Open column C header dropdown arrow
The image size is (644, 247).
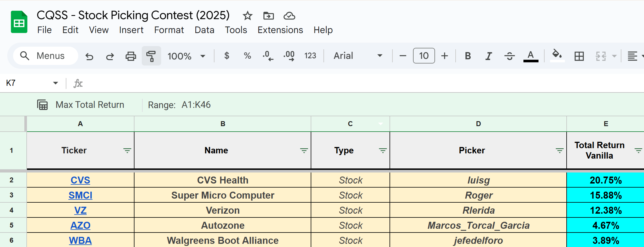(x=381, y=124)
